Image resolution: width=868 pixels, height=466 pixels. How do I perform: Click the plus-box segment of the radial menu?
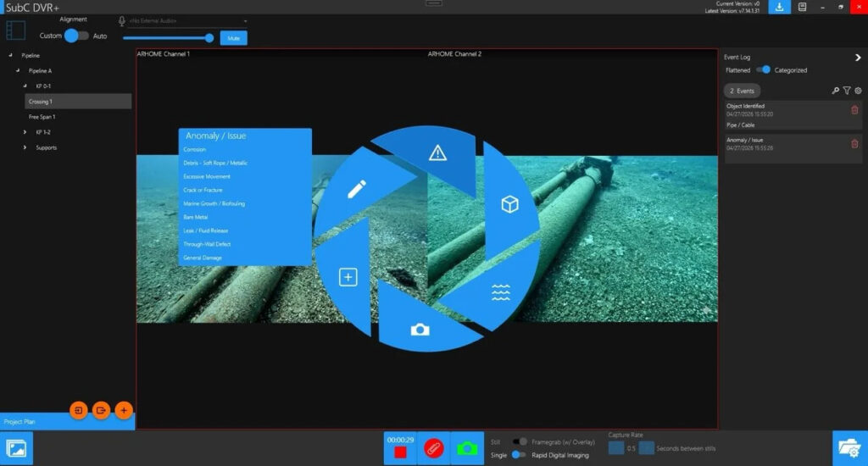(x=348, y=277)
